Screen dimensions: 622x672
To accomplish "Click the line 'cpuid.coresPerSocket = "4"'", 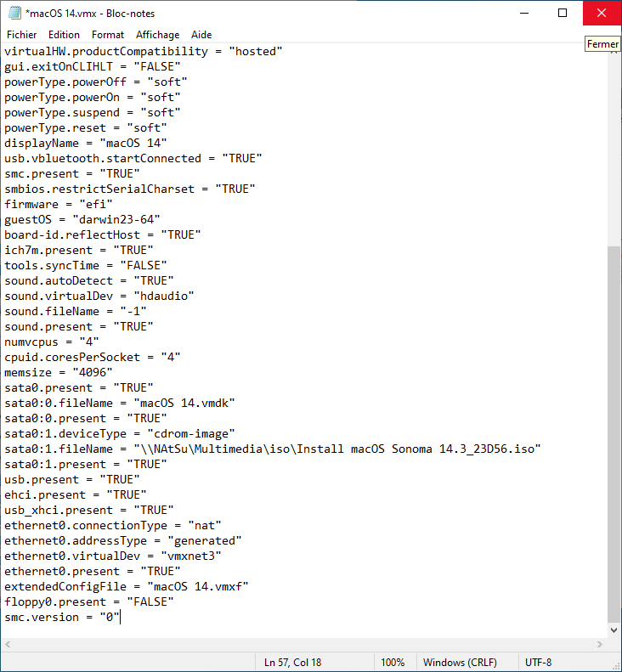I will [x=92, y=357].
